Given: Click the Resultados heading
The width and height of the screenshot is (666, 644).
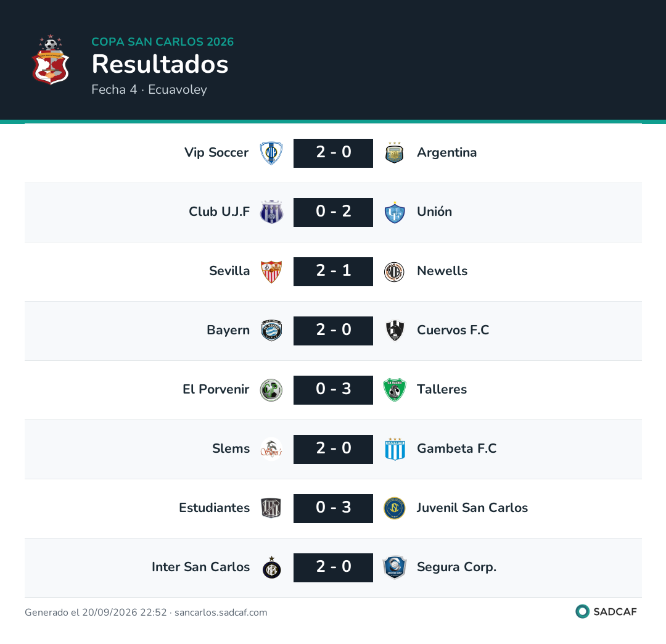Looking at the screenshot, I should pyautogui.click(x=160, y=64).
